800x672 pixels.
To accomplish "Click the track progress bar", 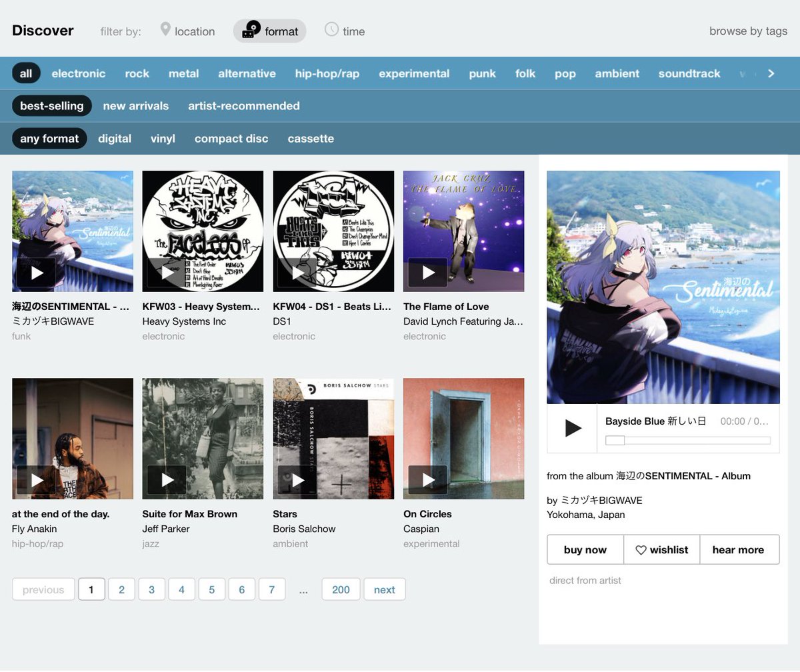I will pyautogui.click(x=688, y=440).
